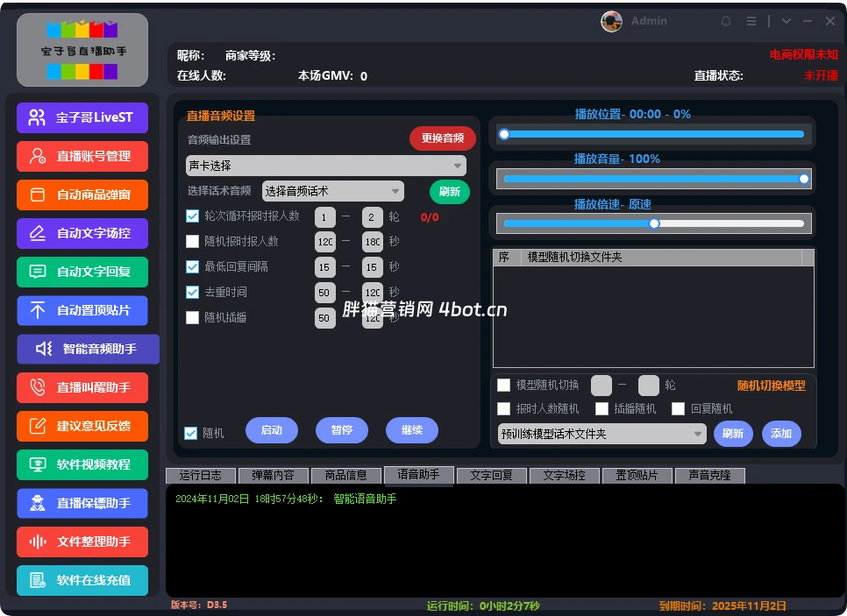Select 自动商品弹窗 in sidebar
This screenshot has width=847, height=616.
click(82, 195)
